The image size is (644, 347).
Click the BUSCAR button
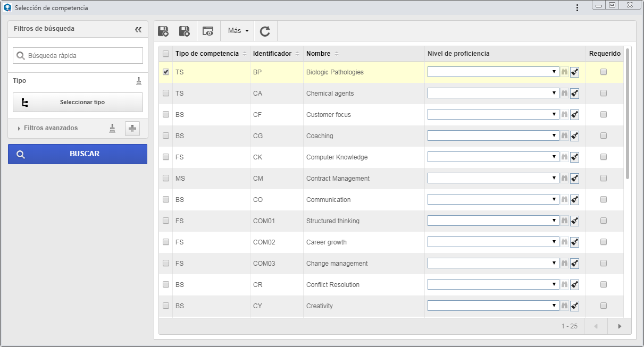pyautogui.click(x=78, y=154)
